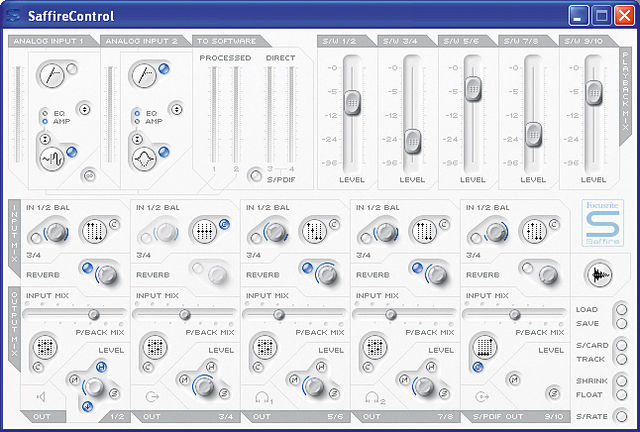
Task: Open the input mix matrix icon in OUT 3/4 column
Action: [x=204, y=231]
